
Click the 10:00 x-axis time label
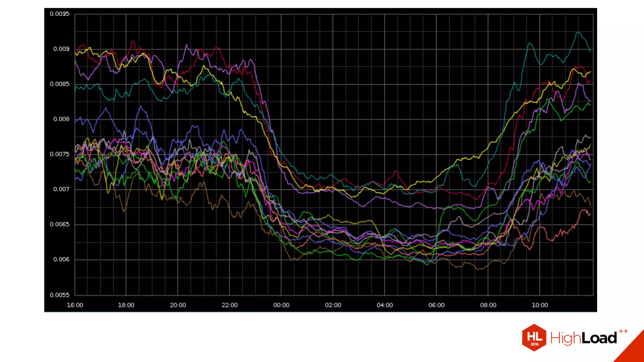(540, 305)
